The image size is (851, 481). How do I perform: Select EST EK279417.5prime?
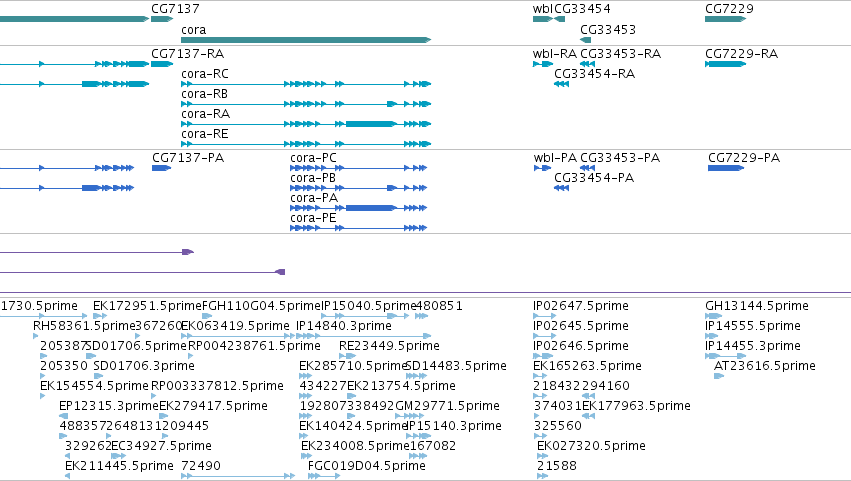click(x=213, y=407)
